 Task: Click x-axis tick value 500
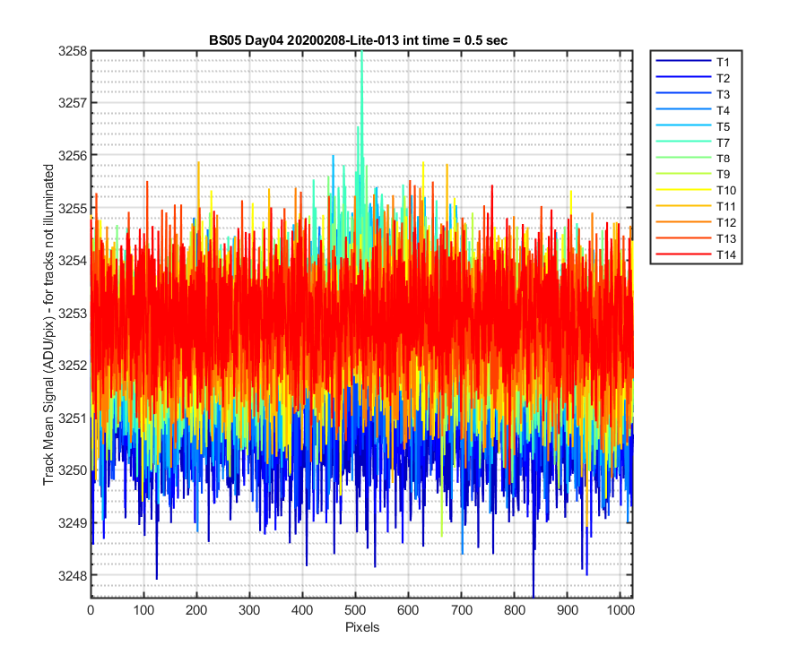tap(355, 610)
